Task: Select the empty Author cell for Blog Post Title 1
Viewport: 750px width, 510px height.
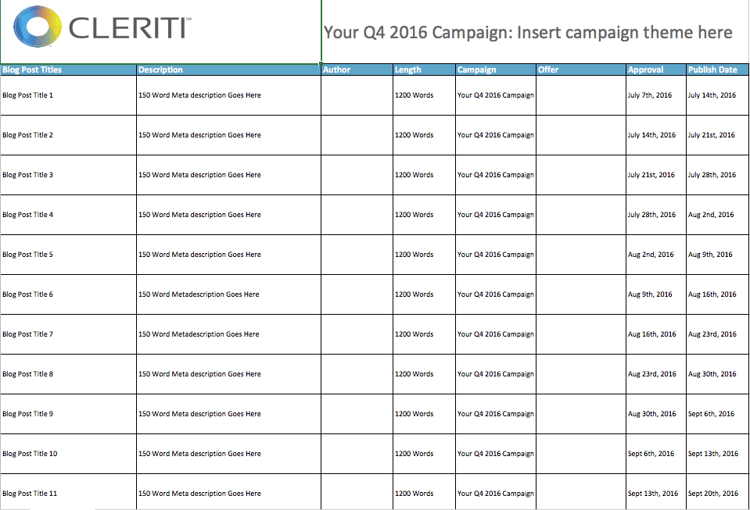Action: click(357, 95)
